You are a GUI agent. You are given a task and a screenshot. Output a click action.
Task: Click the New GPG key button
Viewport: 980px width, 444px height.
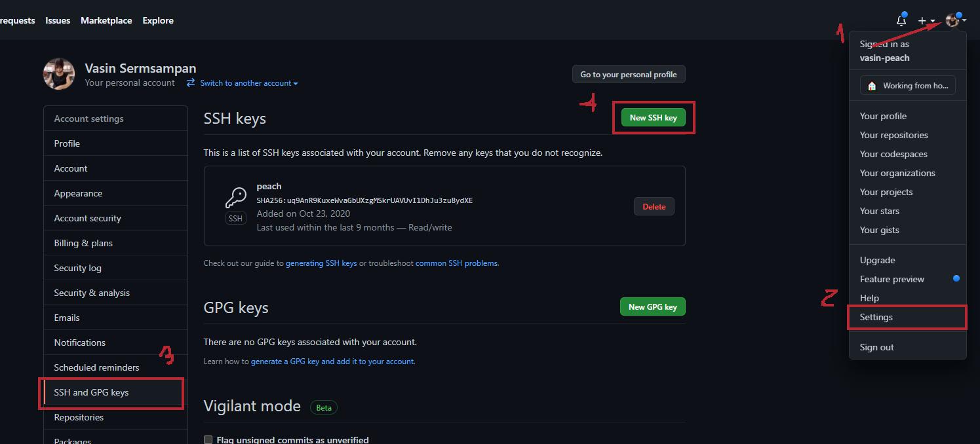(653, 306)
